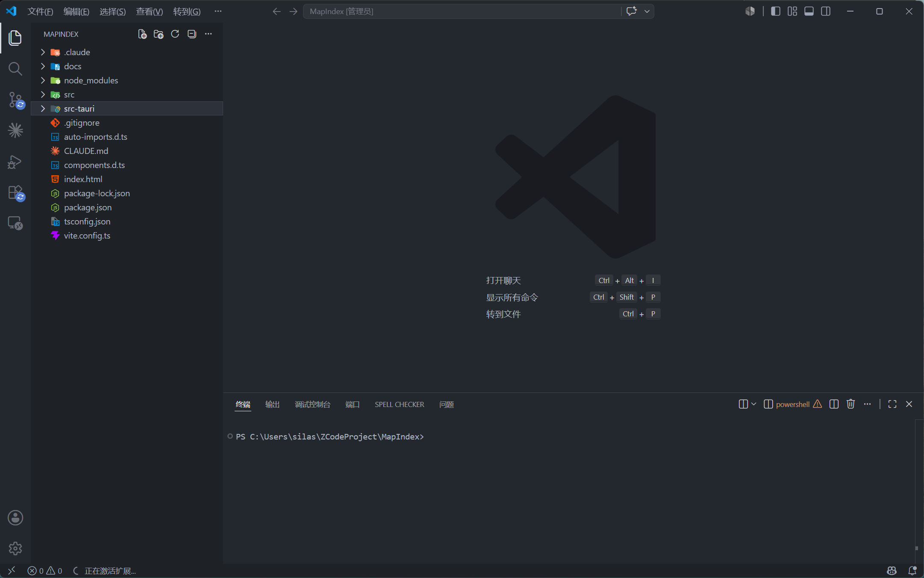
Task: Open the remote window indicator in status bar
Action: coord(12,570)
